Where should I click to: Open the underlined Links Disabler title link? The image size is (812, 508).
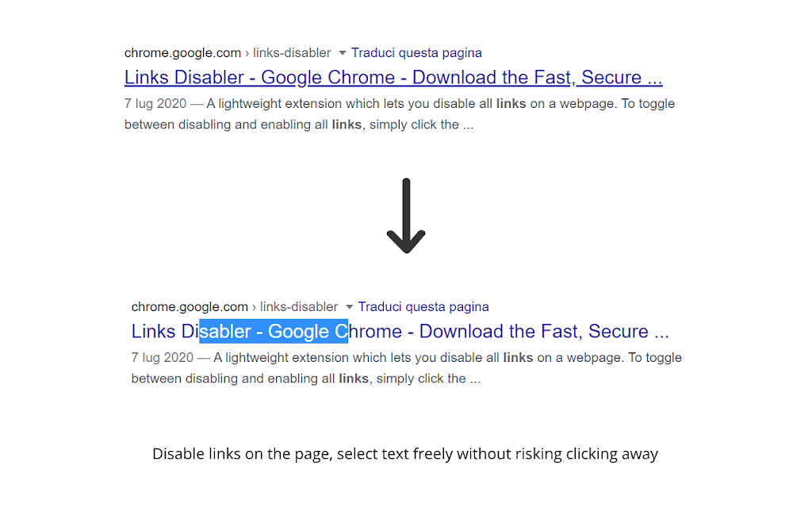pos(393,77)
